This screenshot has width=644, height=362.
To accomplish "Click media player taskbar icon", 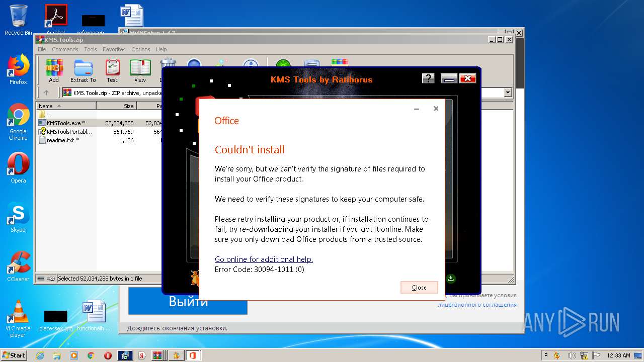I will pos(74,355).
